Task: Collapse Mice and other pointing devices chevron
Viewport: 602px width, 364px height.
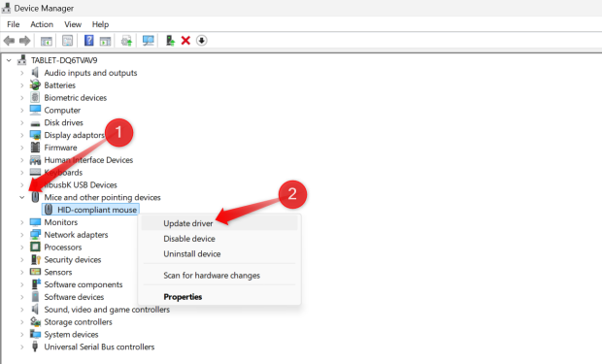Action: pos(22,197)
